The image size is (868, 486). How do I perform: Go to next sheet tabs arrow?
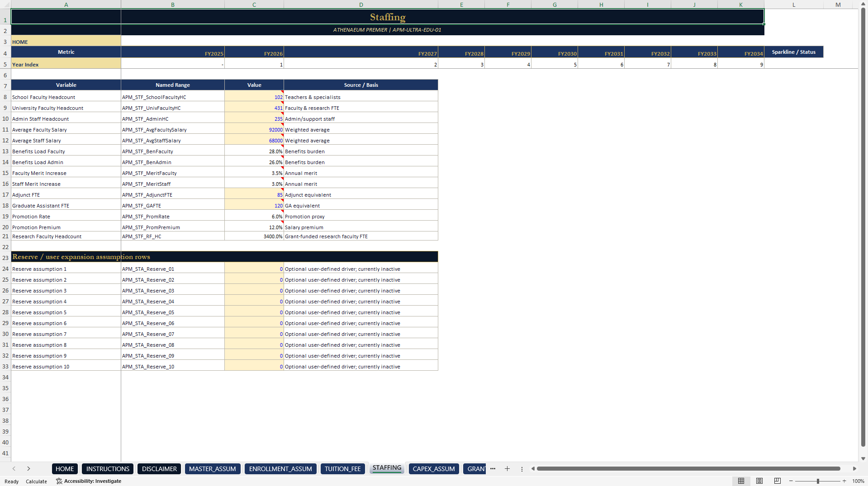point(28,469)
